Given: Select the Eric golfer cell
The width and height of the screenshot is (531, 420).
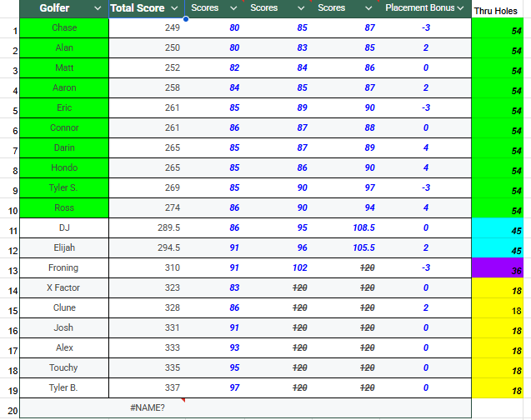Looking at the screenshot, I should tap(64, 107).
